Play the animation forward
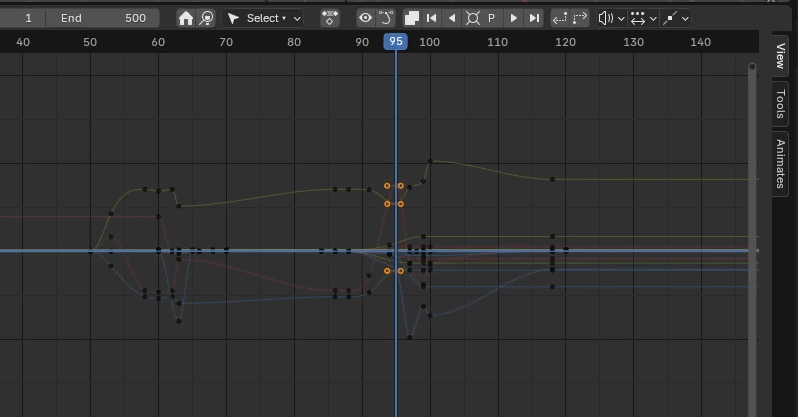The width and height of the screenshot is (798, 417). click(514, 18)
